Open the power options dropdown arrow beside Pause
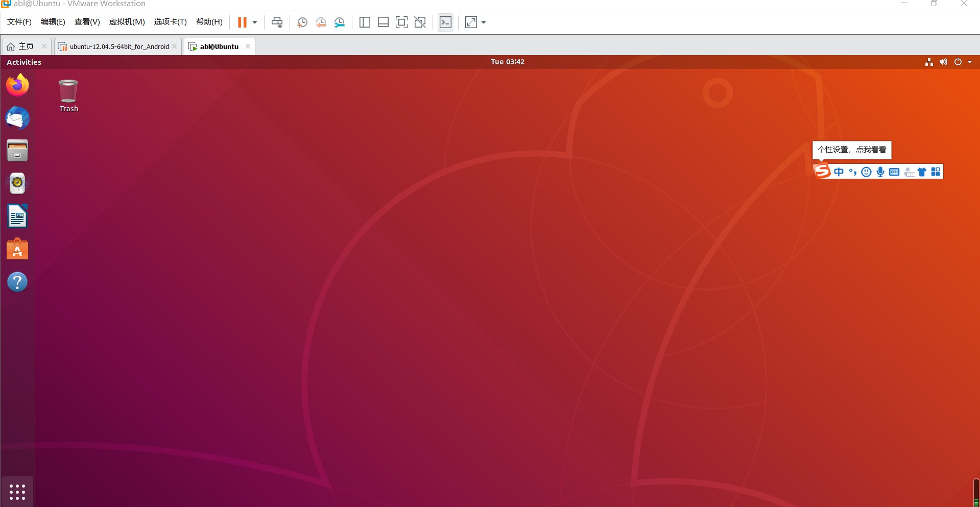The image size is (980, 507). pos(255,22)
